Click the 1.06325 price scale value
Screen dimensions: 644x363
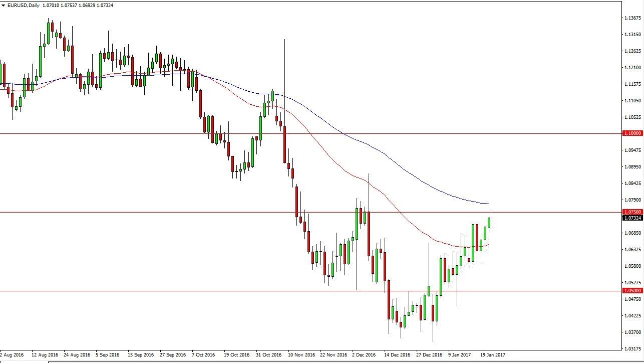[x=631, y=248]
